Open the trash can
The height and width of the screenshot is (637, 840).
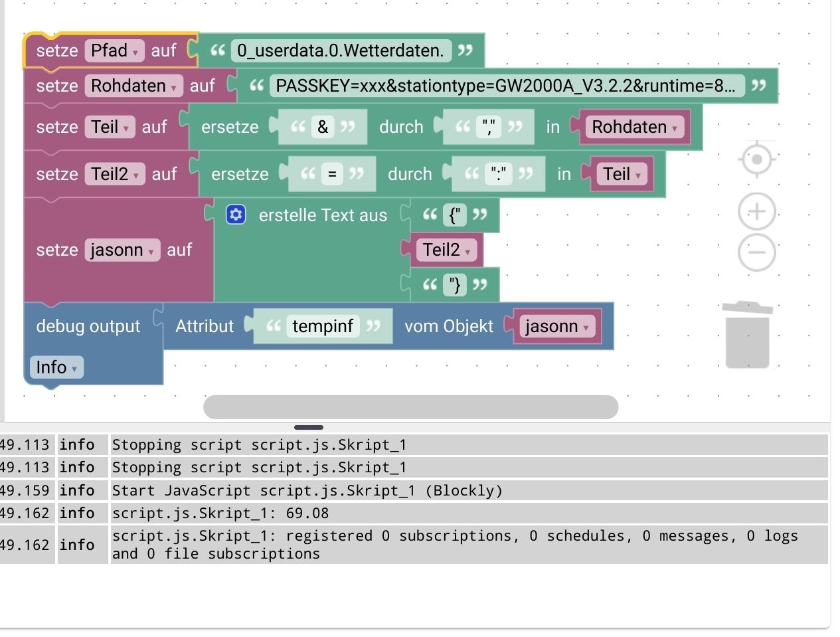[747, 334]
